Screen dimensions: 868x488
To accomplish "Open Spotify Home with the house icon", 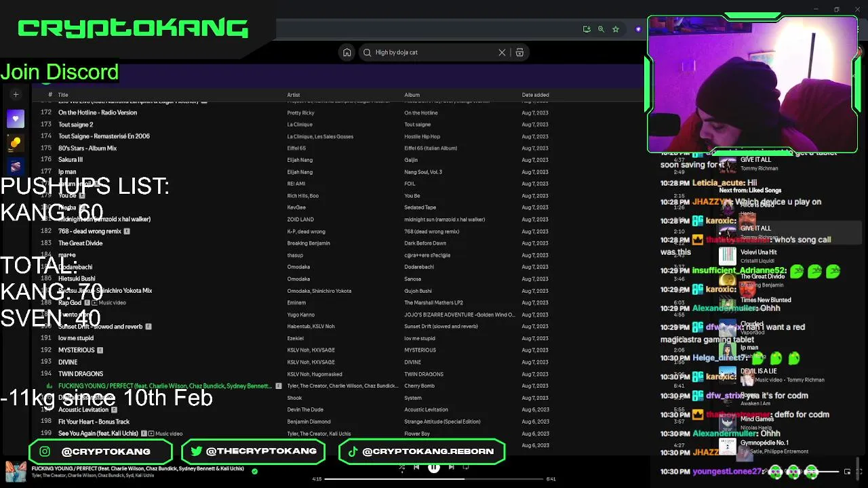I will tap(347, 52).
